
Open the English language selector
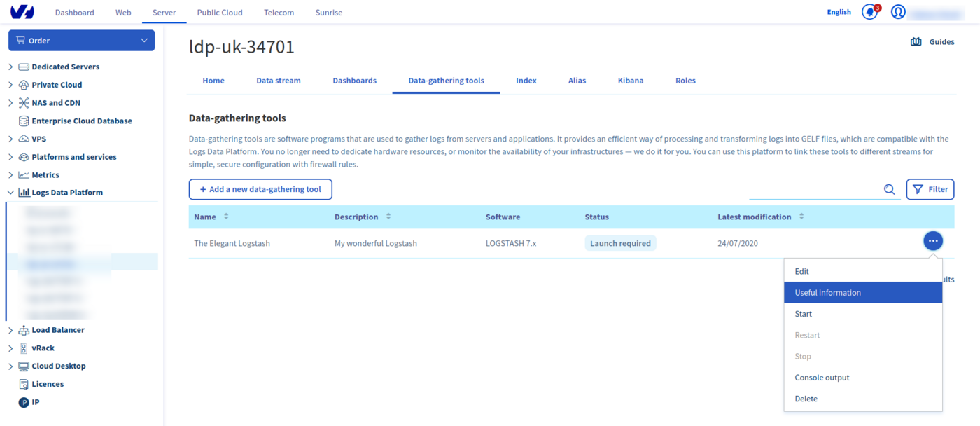coord(839,12)
